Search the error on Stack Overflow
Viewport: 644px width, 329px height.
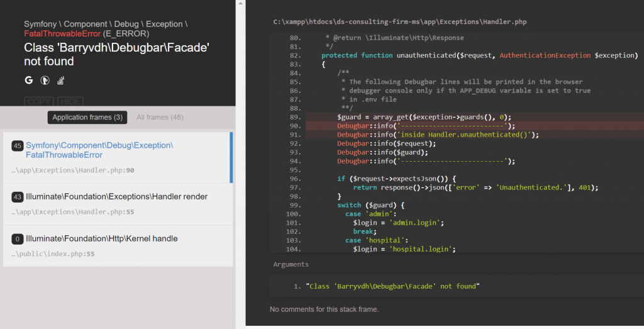pos(62,81)
